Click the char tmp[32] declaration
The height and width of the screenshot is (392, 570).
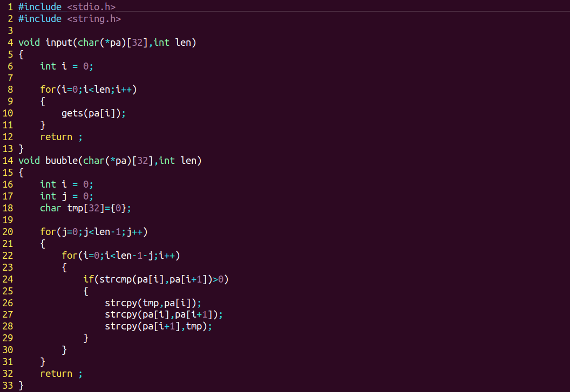pyautogui.click(x=85, y=208)
